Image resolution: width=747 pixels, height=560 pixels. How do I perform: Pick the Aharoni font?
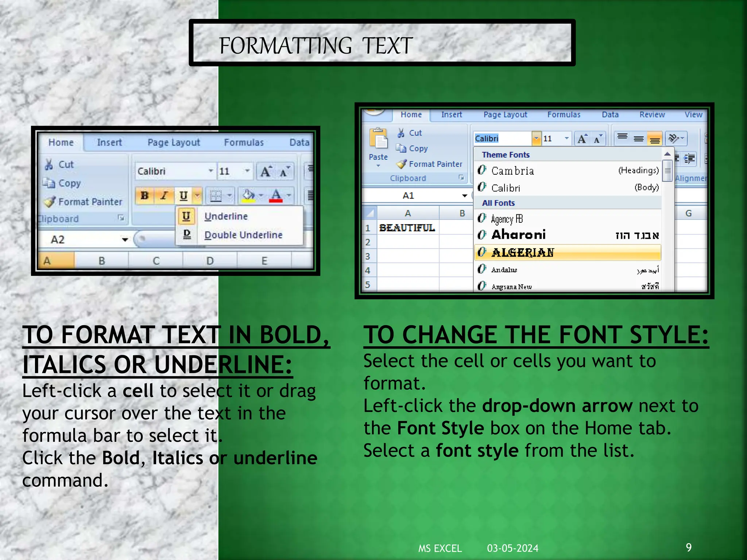point(568,235)
